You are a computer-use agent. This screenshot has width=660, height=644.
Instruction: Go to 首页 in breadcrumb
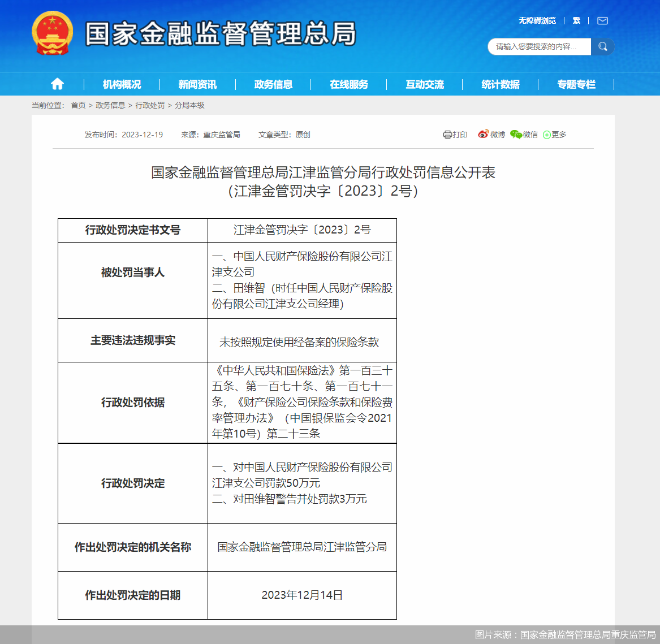coord(78,105)
